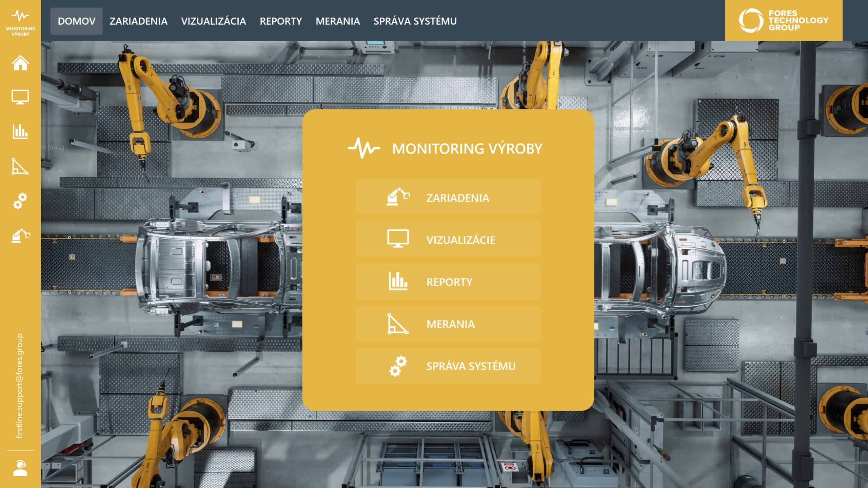The image size is (868, 488).
Task: Click the bar chart icon in the REPORTY card
Action: click(x=398, y=281)
